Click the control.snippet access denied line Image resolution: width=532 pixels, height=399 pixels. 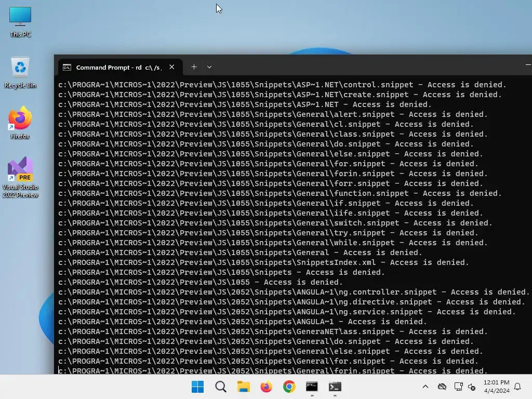[282, 85]
